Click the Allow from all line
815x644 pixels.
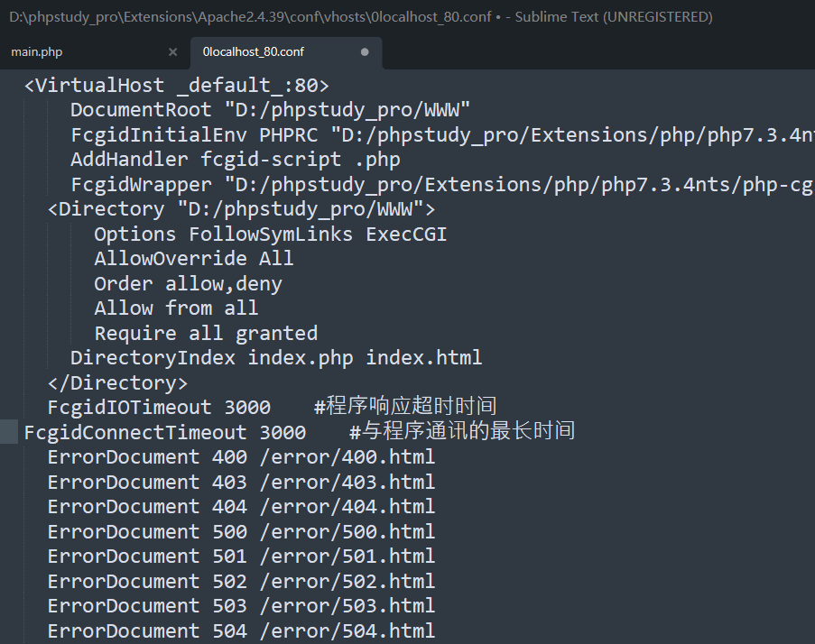176,308
